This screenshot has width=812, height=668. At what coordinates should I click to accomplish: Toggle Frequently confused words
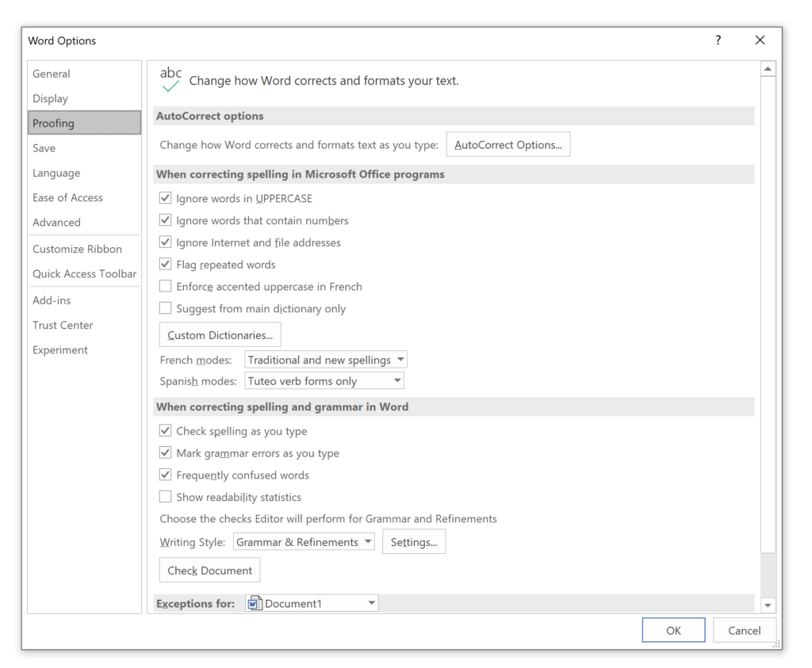click(165, 475)
